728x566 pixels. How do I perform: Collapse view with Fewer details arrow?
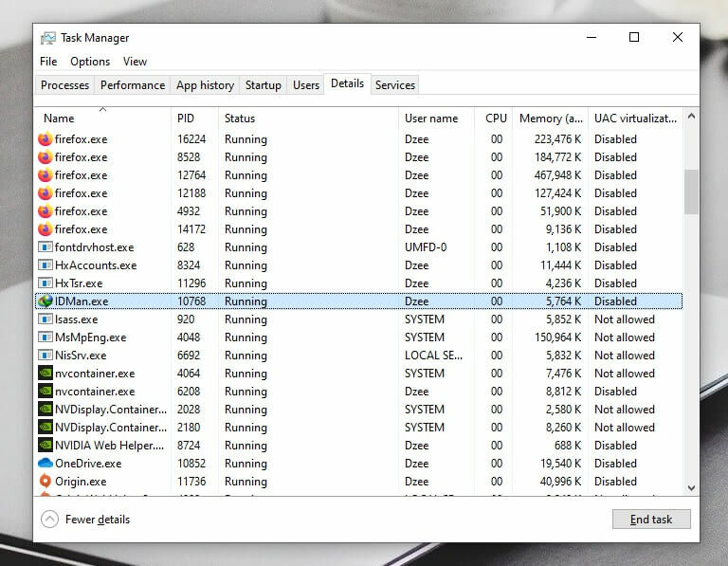(x=49, y=520)
